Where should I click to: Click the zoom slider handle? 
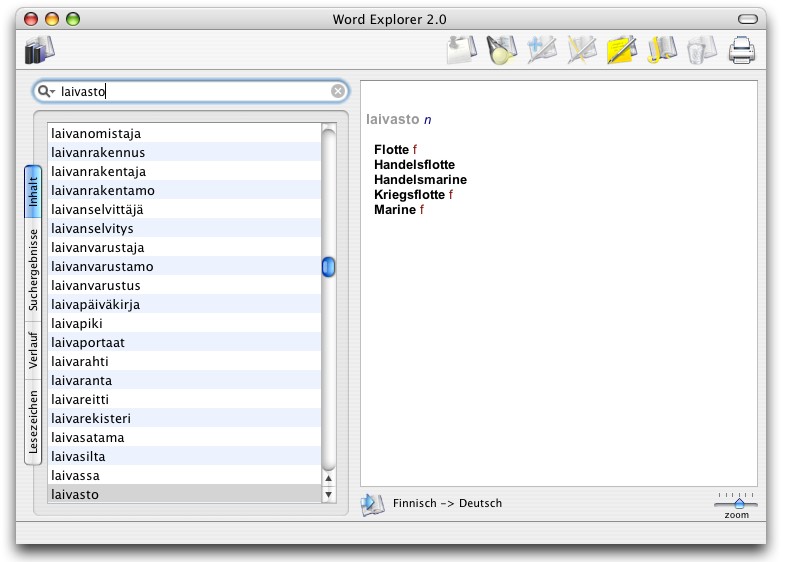[x=739, y=503]
